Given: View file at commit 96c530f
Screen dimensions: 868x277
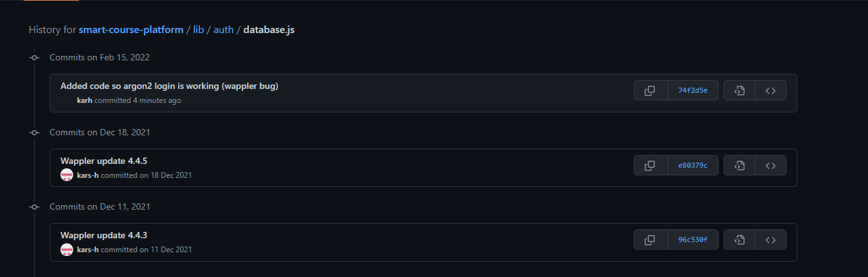Looking at the screenshot, I should point(739,240).
